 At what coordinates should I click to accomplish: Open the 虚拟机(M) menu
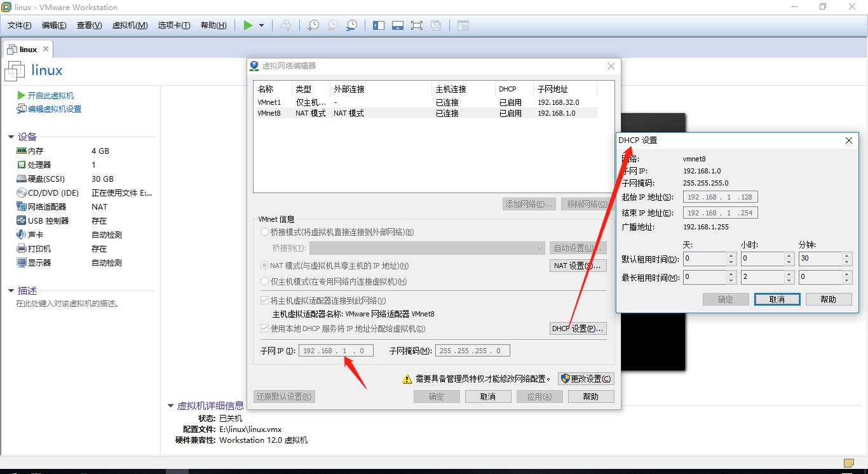130,25
